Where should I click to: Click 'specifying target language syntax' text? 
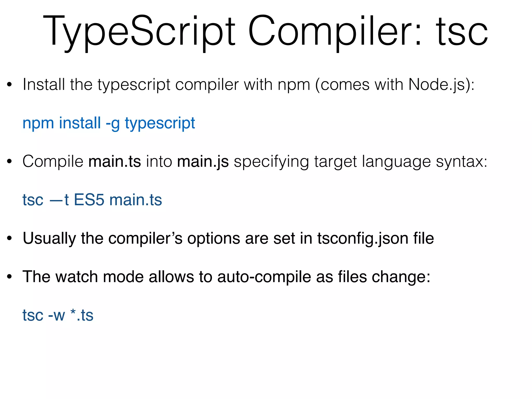pos(360,162)
